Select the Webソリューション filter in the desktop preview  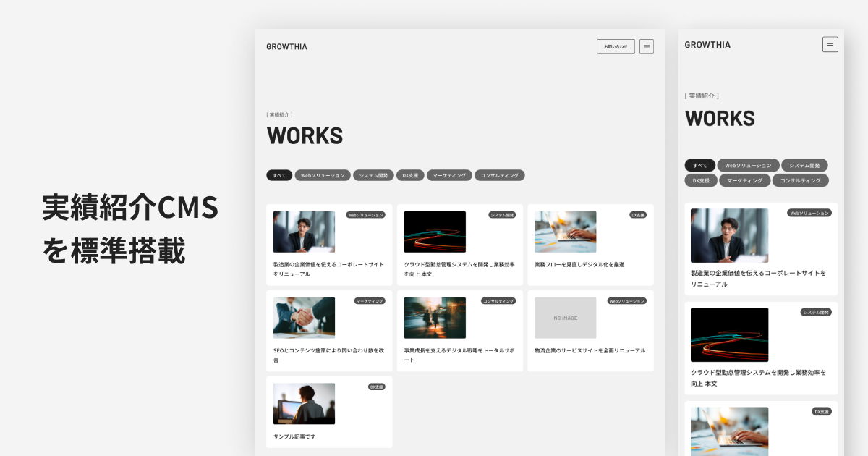(323, 175)
